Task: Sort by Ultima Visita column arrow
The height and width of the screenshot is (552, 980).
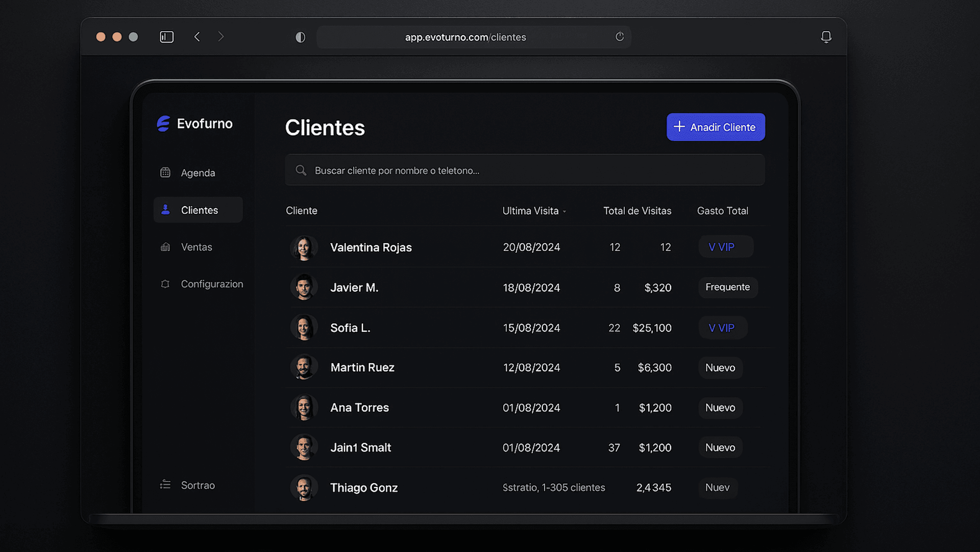Action: tap(565, 211)
